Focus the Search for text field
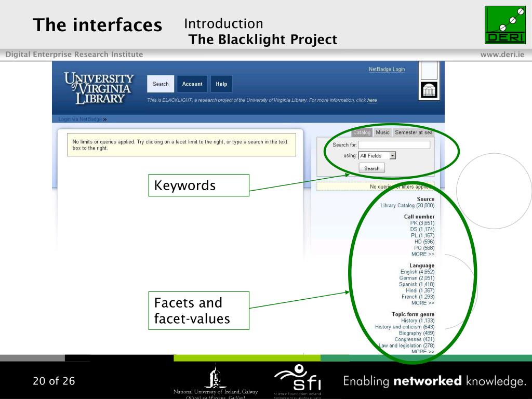Viewport: 532px width, 399px height. (x=394, y=145)
